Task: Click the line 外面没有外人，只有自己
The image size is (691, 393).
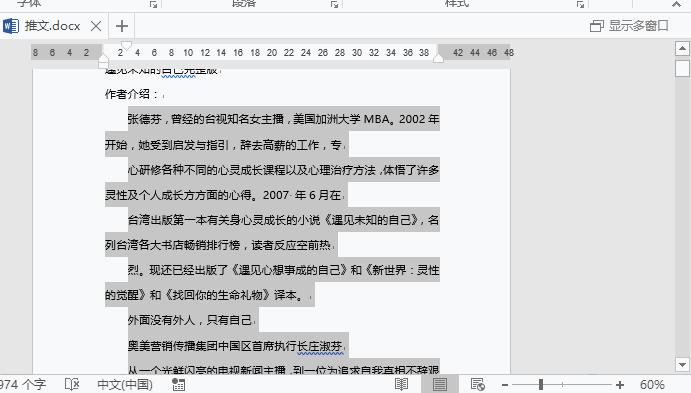Action: tap(189, 320)
